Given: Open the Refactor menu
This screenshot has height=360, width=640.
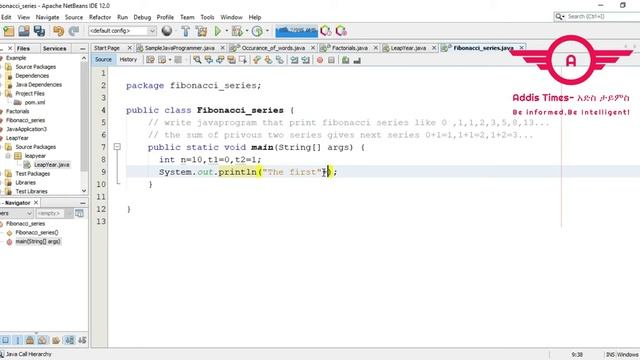Looking at the screenshot, I should 100,17.
